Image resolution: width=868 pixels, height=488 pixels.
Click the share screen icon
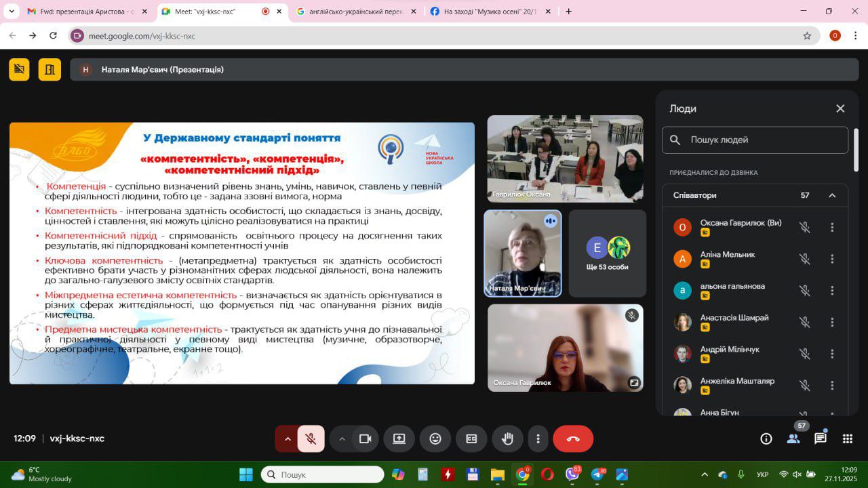399,439
